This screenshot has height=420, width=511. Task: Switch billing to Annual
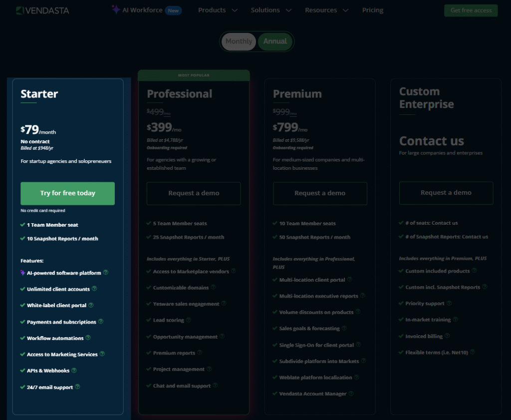pos(275,41)
